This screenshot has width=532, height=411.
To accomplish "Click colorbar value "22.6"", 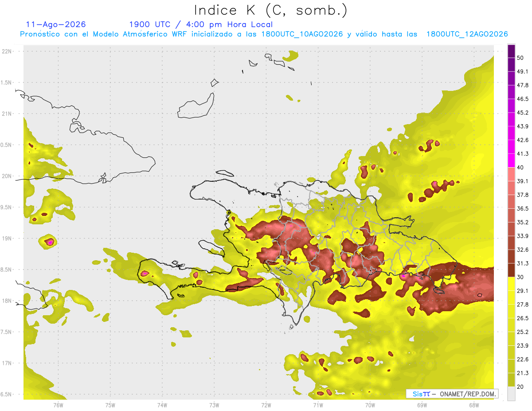I will (523, 359).
